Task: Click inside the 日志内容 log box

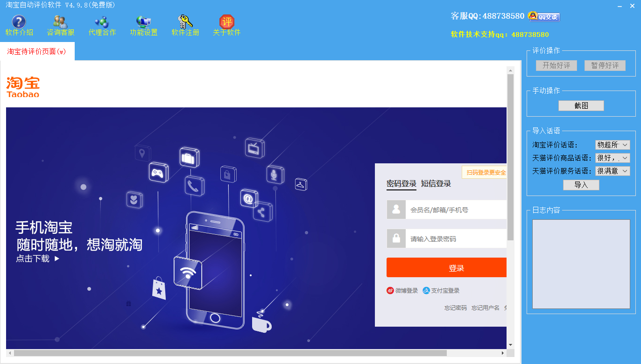Action: coord(581,264)
